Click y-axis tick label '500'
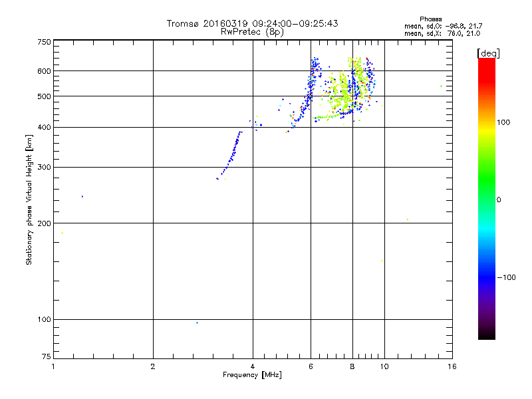The width and height of the screenshot is (532, 399). point(45,96)
